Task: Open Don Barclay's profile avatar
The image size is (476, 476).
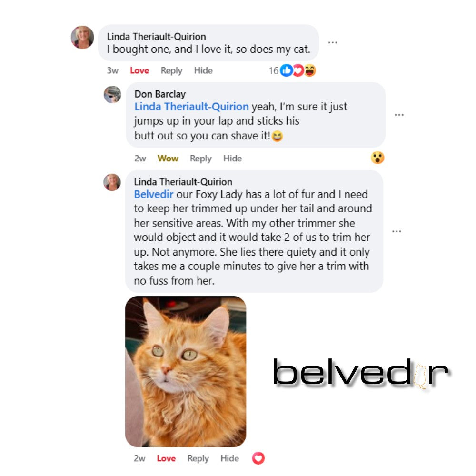Action: click(112, 94)
